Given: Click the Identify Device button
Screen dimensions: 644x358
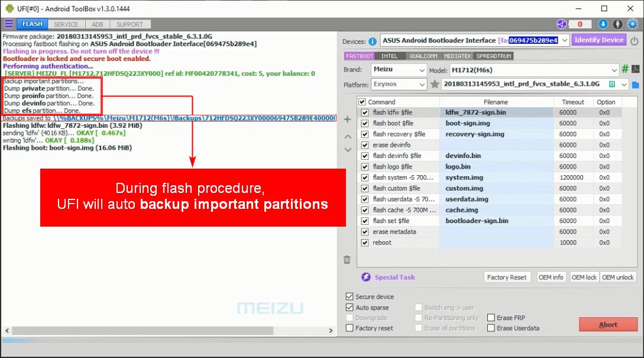Looking at the screenshot, I should click(599, 40).
